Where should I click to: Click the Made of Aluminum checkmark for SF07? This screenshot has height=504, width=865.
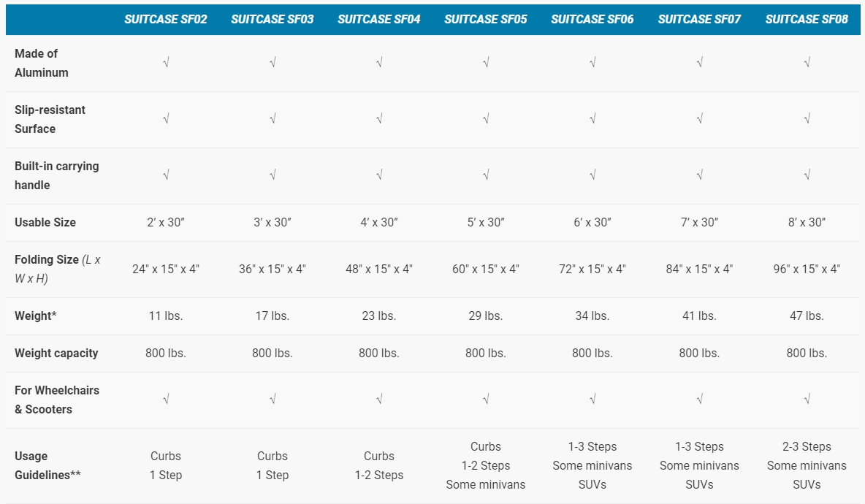pos(699,64)
